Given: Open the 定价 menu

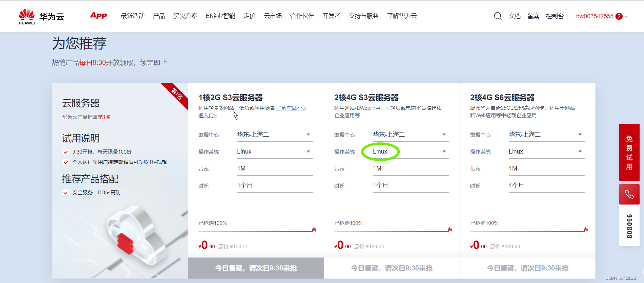Looking at the screenshot, I should pos(249,16).
